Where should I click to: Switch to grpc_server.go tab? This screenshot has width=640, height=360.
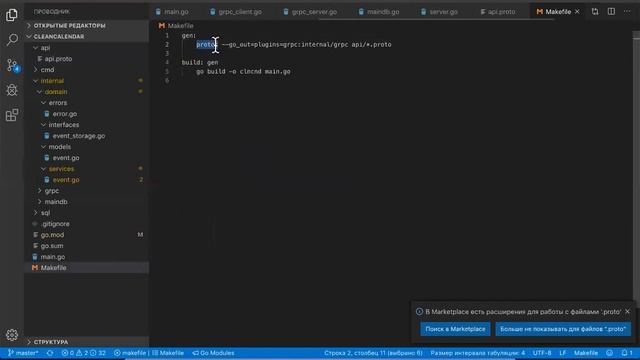(310, 12)
